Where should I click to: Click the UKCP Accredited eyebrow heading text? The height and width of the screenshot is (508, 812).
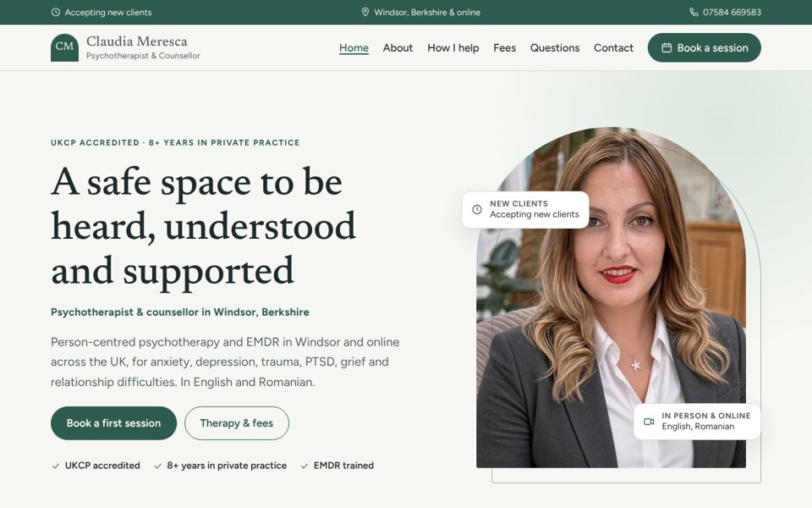[x=175, y=142]
